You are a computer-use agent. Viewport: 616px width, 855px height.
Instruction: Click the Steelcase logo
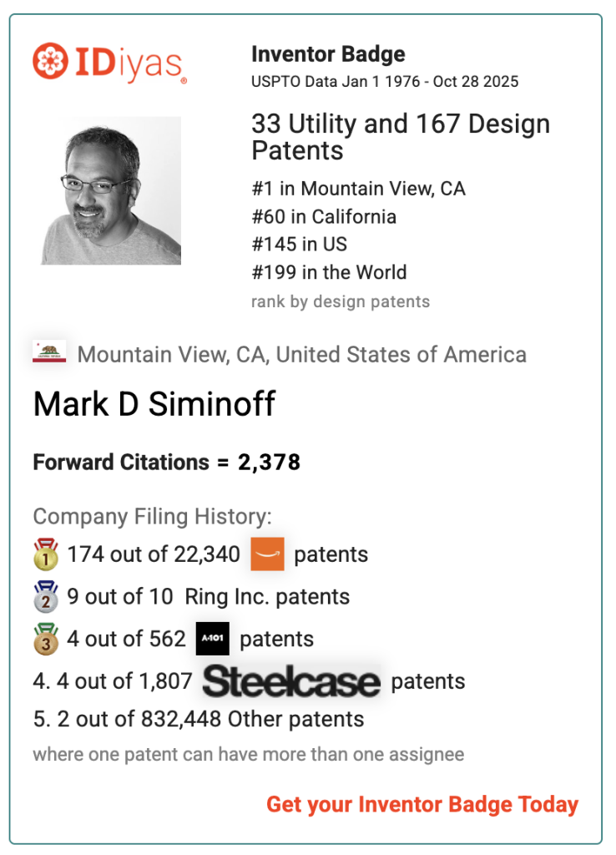(x=291, y=681)
